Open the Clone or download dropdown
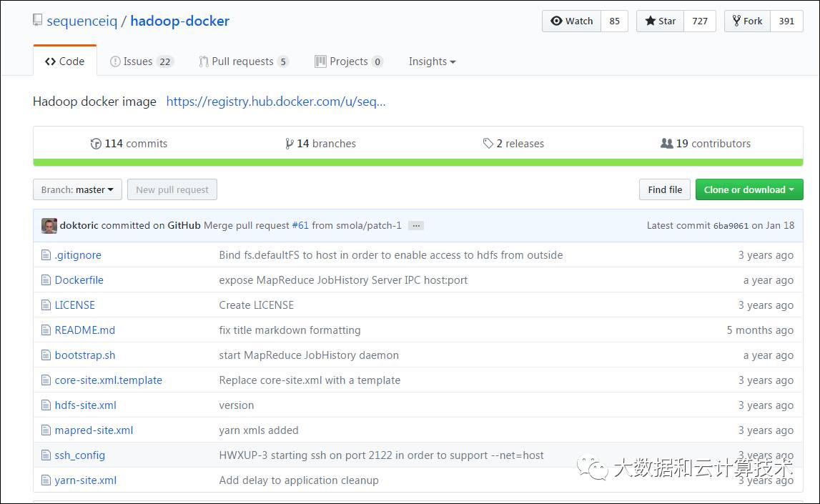This screenshot has width=820, height=504. [749, 189]
